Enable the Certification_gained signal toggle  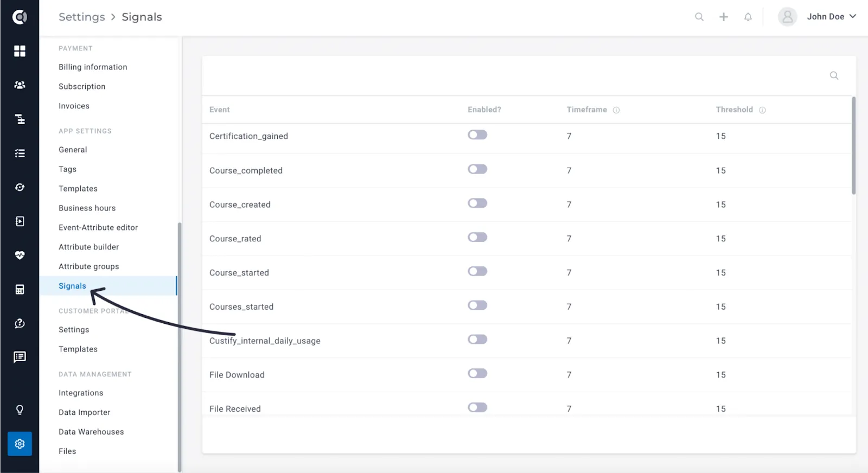477,135
